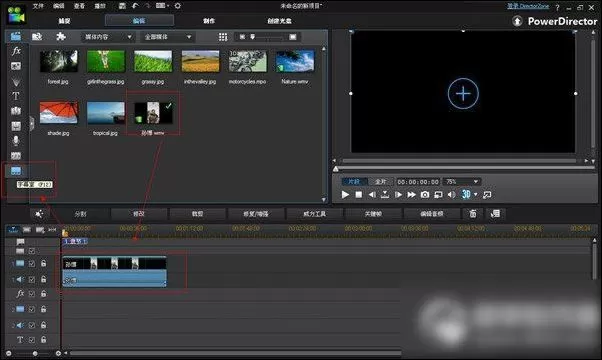The height and width of the screenshot is (360, 602).
Task: Lock the effects track padlock
Action: pyautogui.click(x=43, y=294)
